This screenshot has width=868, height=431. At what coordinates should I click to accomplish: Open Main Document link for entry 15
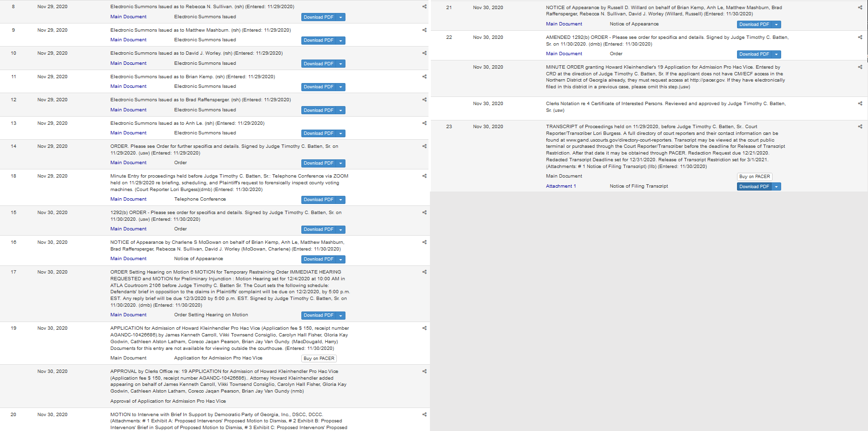[129, 229]
